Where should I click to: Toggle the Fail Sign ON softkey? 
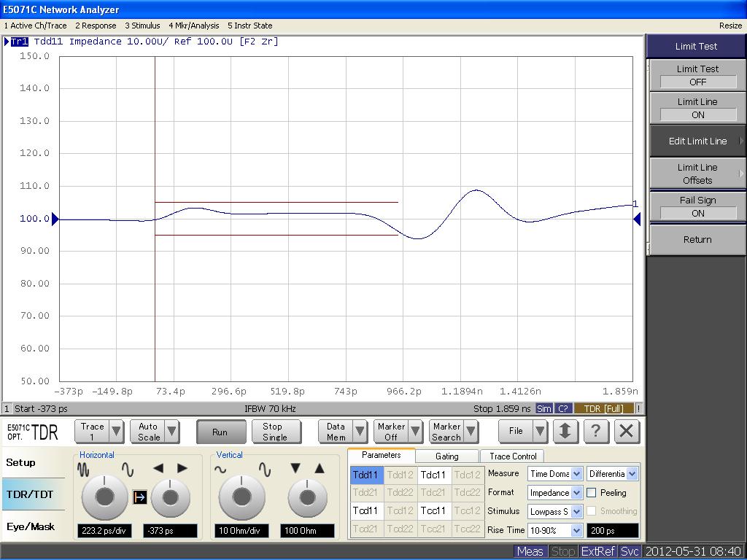pyautogui.click(x=697, y=206)
